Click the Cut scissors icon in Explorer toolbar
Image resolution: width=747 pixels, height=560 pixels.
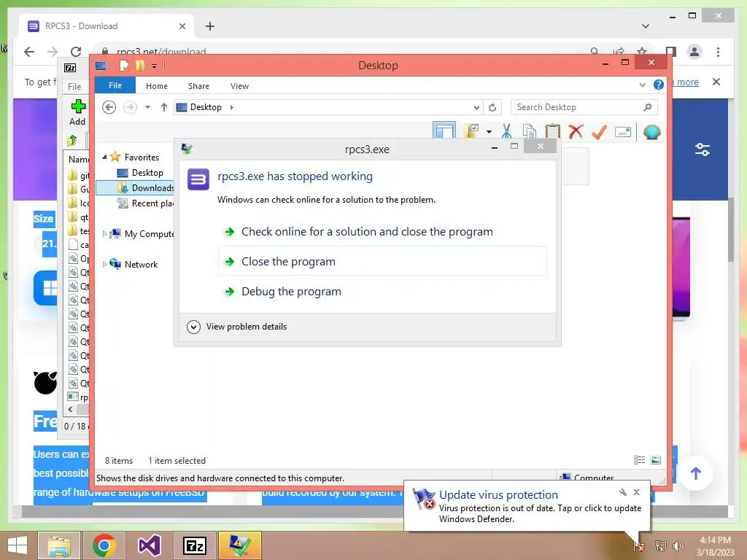coord(506,131)
